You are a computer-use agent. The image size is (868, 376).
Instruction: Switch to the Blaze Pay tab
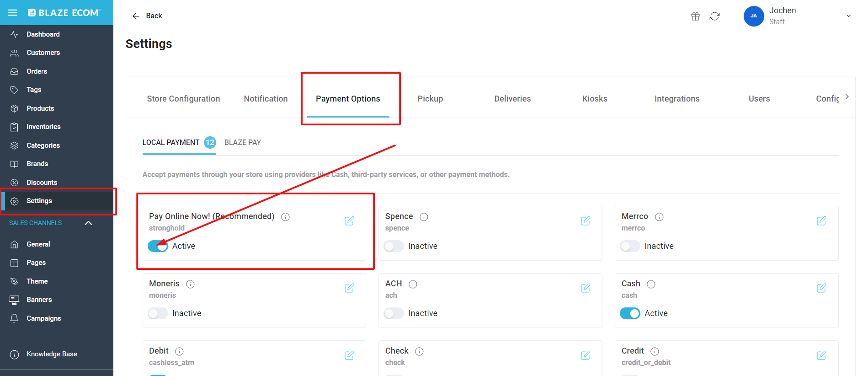242,142
